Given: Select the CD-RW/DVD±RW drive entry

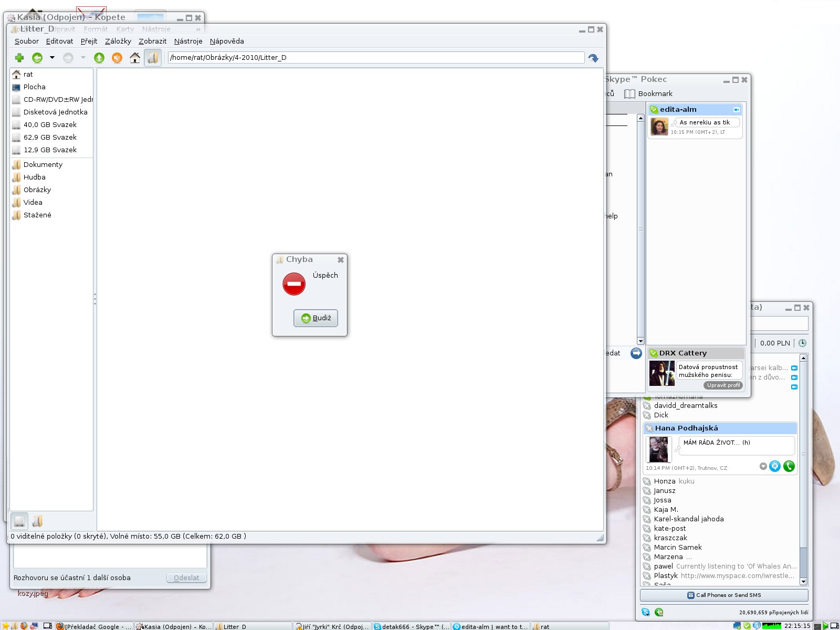Looking at the screenshot, I should point(51,100).
